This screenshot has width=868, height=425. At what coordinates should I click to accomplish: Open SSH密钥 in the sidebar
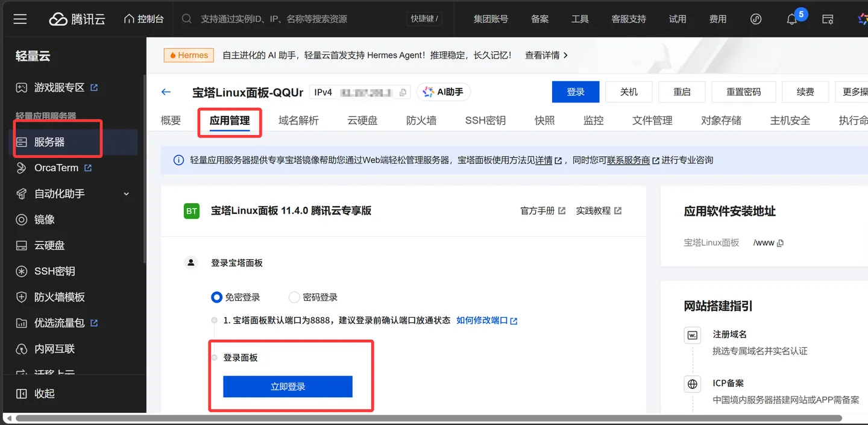pos(54,272)
